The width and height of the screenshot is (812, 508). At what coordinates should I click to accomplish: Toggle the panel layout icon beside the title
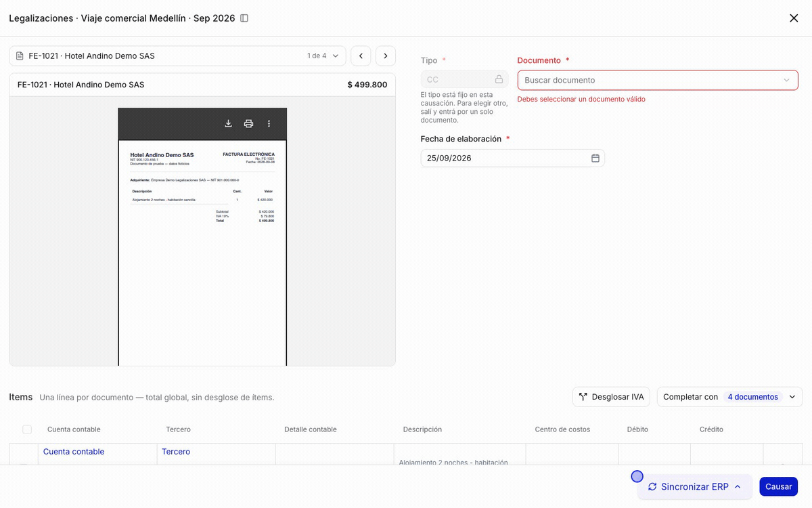[244, 18]
